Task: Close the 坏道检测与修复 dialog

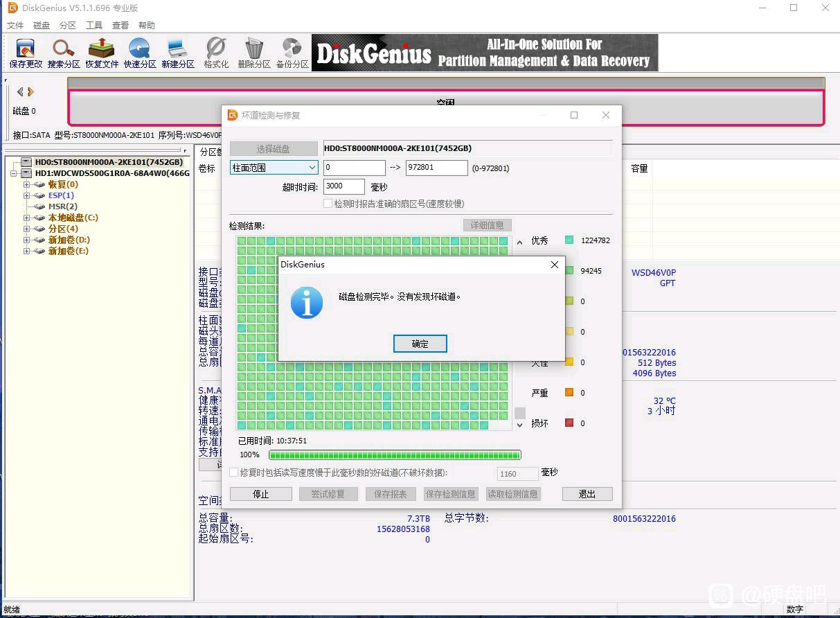Action: tap(606, 115)
